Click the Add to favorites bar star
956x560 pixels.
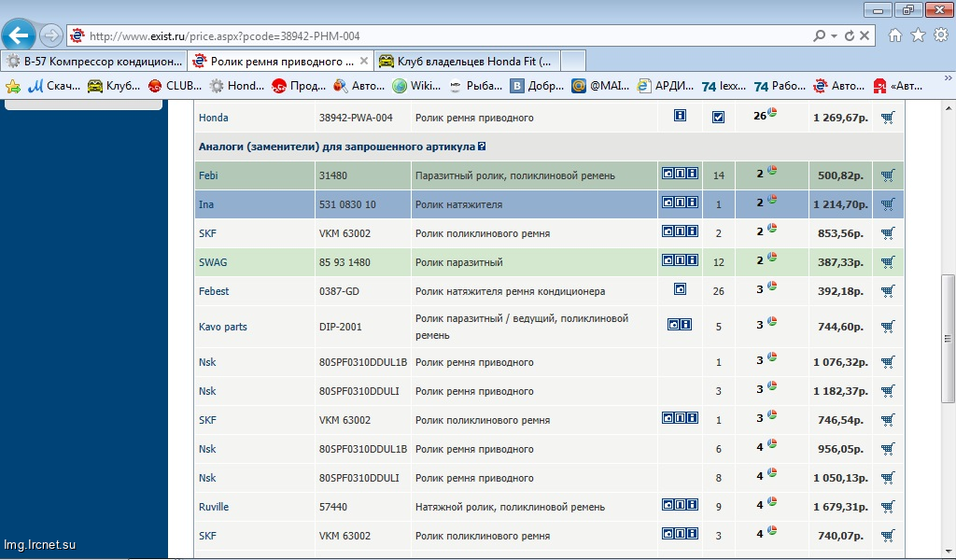(x=13, y=87)
